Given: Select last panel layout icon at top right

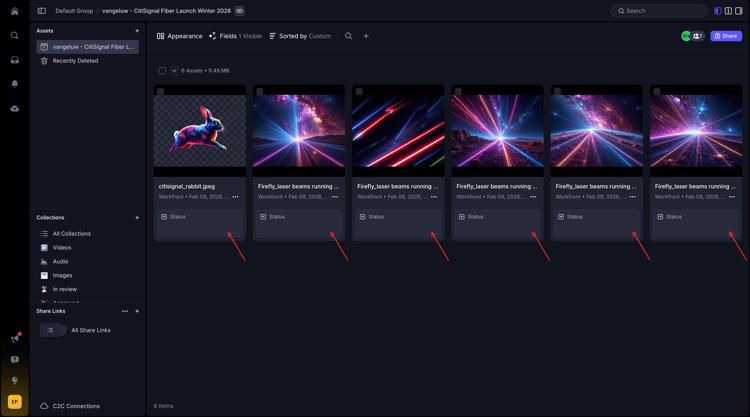Looking at the screenshot, I should tap(739, 11).
